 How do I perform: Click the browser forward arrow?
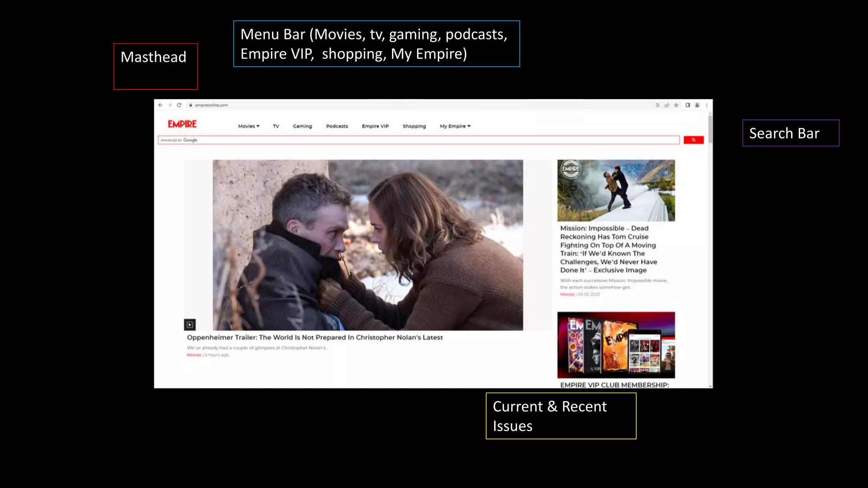pos(170,105)
